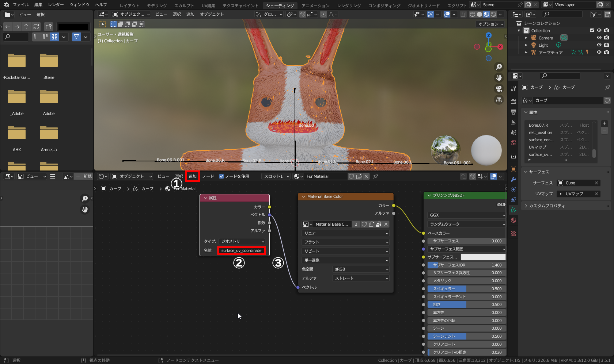Switch perspective/orthographic view with grid icon
Viewport: 614px width, 364px height.
499,100
